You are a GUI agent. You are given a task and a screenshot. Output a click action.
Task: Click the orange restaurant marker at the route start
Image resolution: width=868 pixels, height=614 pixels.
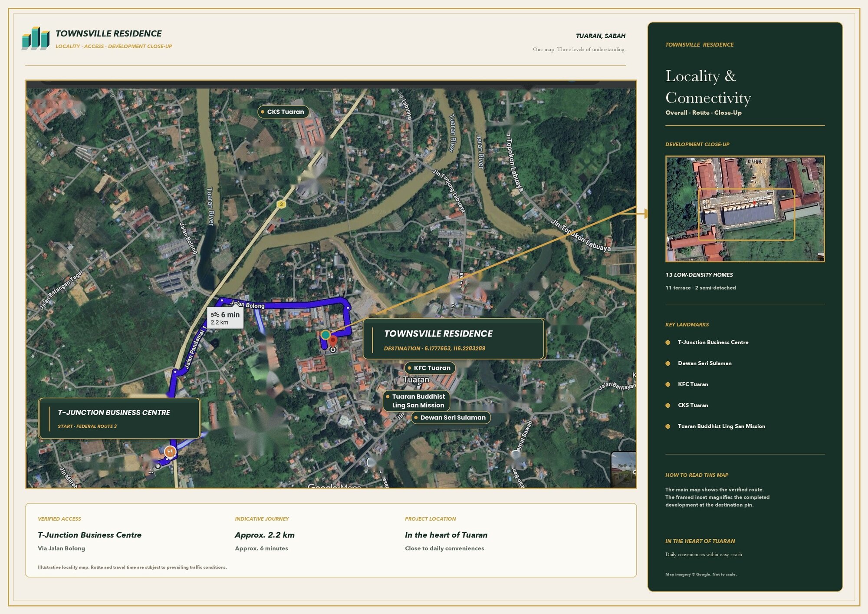pos(171,452)
